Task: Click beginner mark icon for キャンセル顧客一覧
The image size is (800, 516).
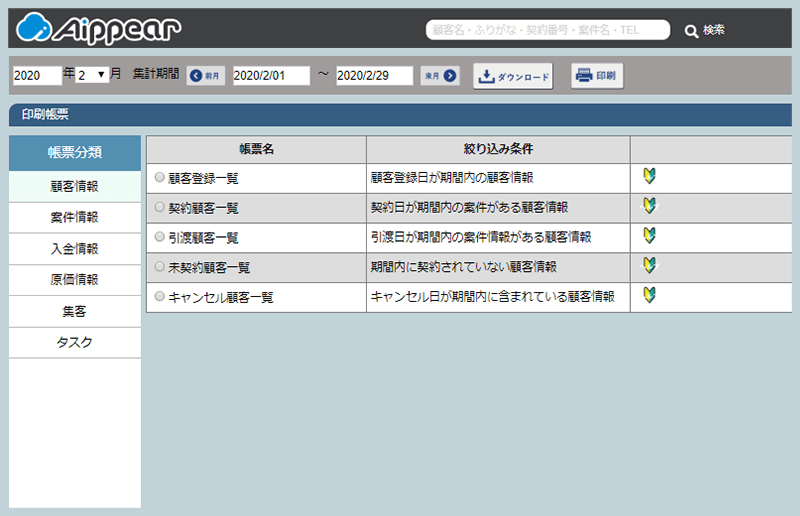Action: [x=649, y=295]
